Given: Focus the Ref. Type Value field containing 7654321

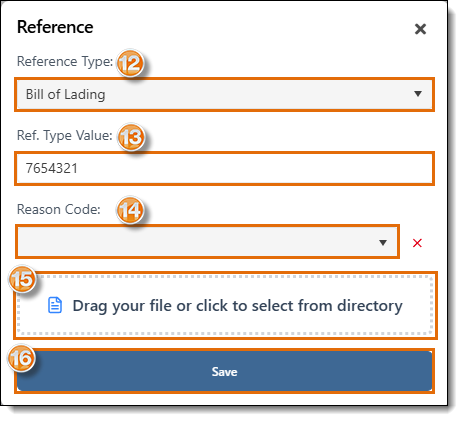Looking at the screenshot, I should (x=224, y=168).
